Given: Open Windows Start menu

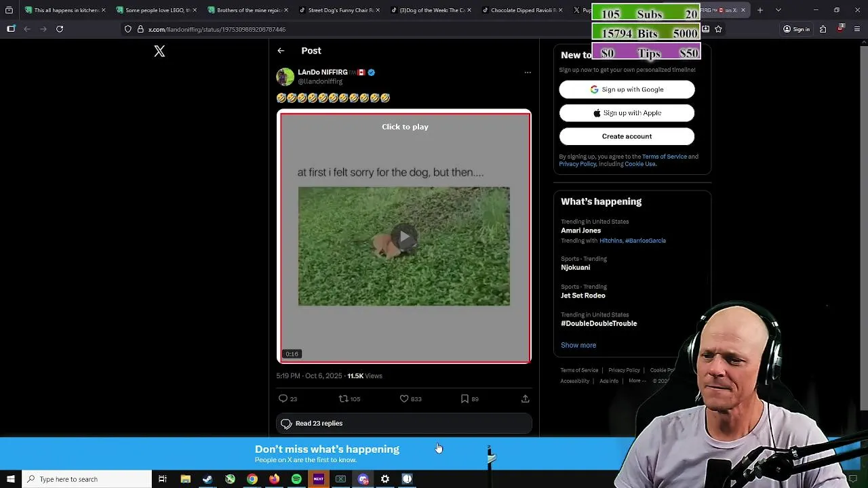Looking at the screenshot, I should tap(11, 479).
